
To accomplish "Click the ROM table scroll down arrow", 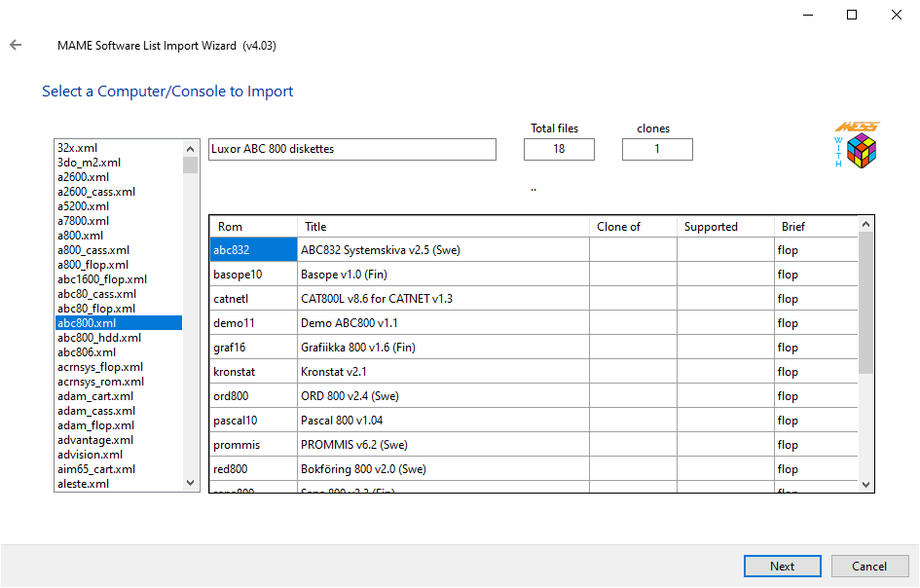I will [866, 484].
